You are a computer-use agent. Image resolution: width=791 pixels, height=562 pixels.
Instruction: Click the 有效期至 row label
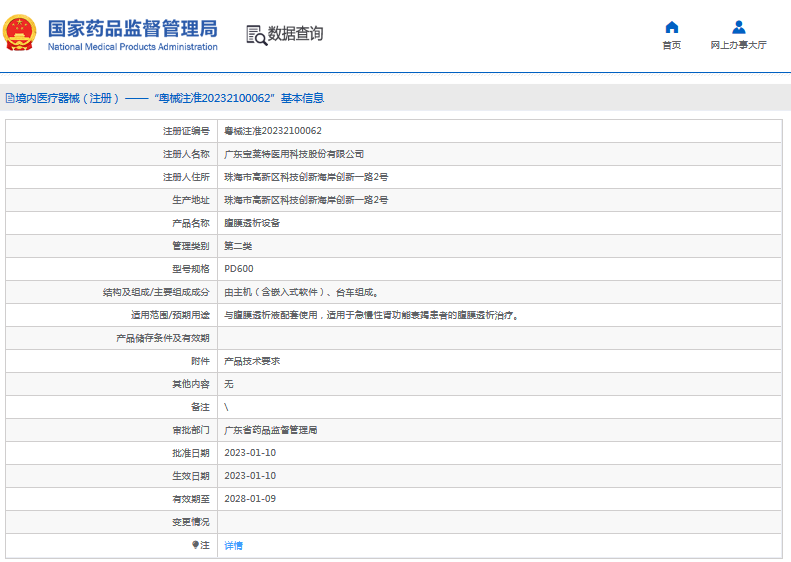191,499
